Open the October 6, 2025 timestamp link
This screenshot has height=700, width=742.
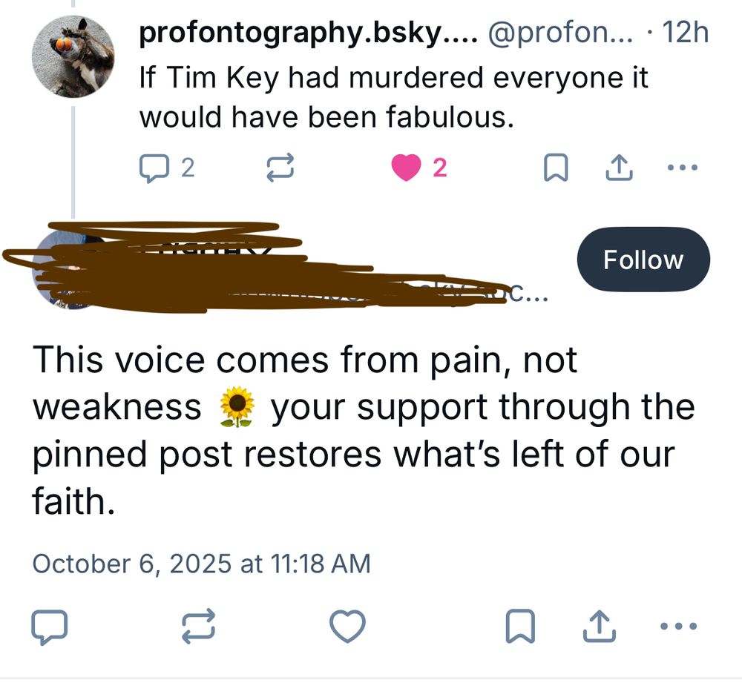(x=202, y=564)
